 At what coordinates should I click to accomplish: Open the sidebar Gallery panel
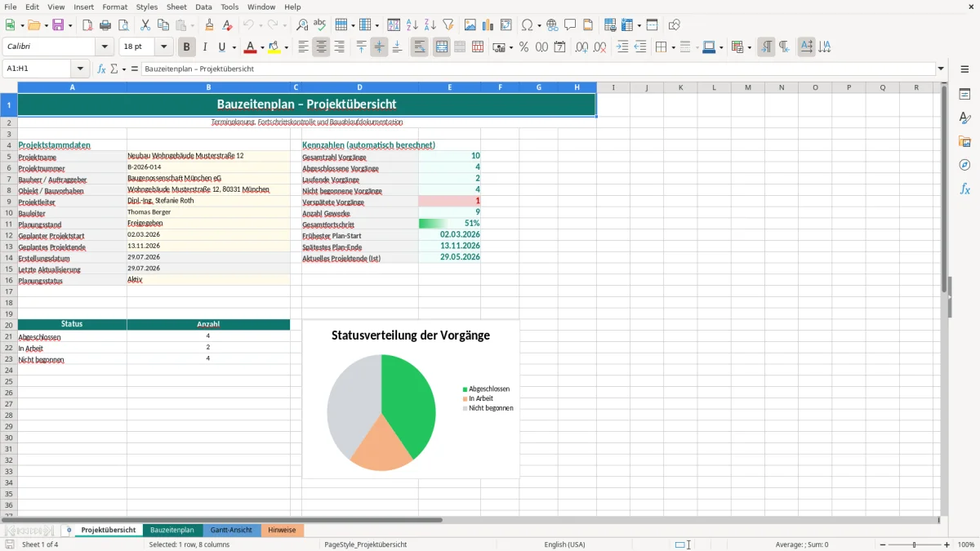(964, 142)
